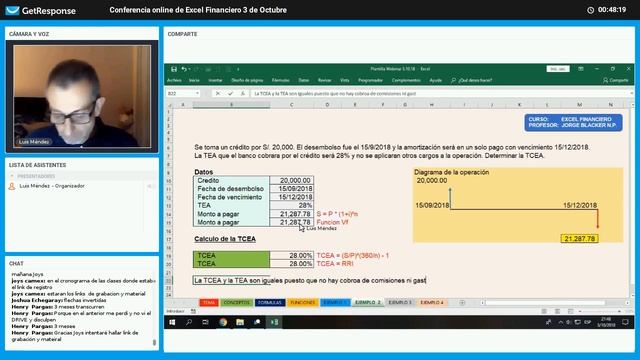Expand the formula bar with its arrow

point(631,93)
